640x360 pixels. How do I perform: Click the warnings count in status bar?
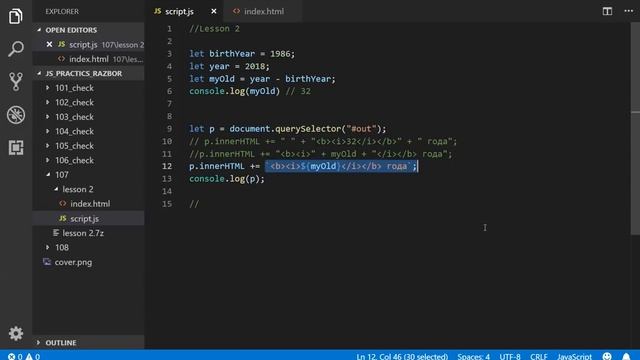coord(33,356)
